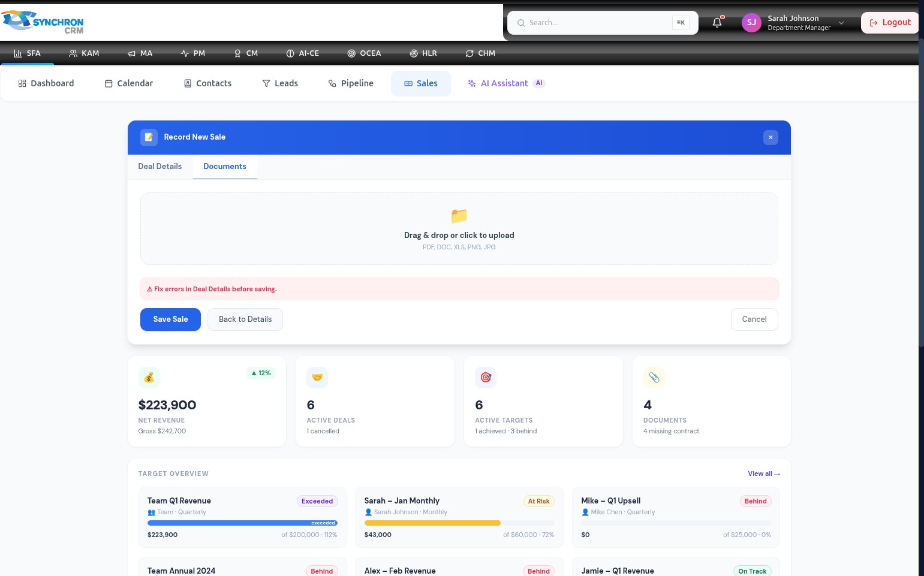Screen dimensions: 924x576
Task: Click the Synchron CRM logo
Action: pos(43,22)
